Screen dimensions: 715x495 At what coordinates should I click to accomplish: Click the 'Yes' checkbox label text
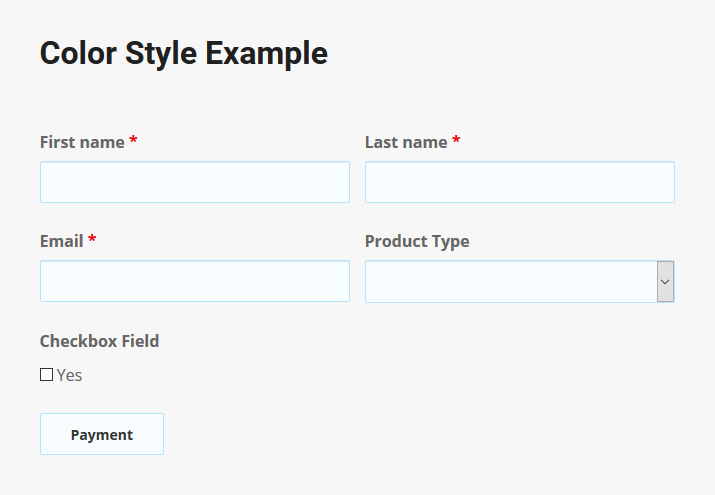69,375
